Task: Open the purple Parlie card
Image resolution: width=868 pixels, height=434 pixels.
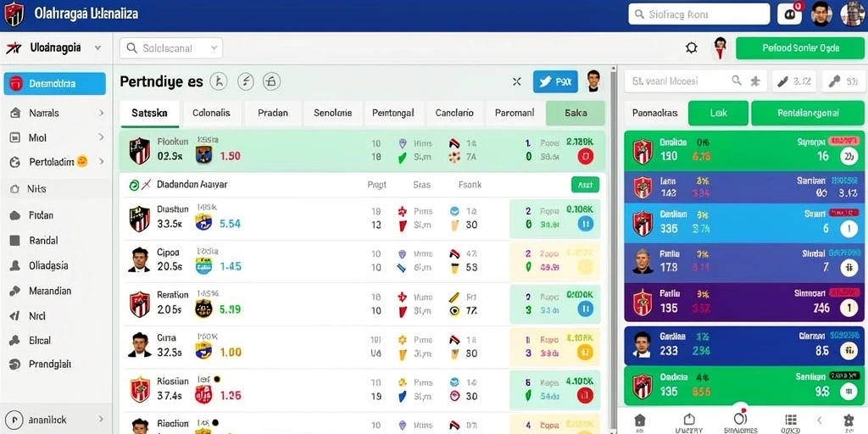Action: 744,303
